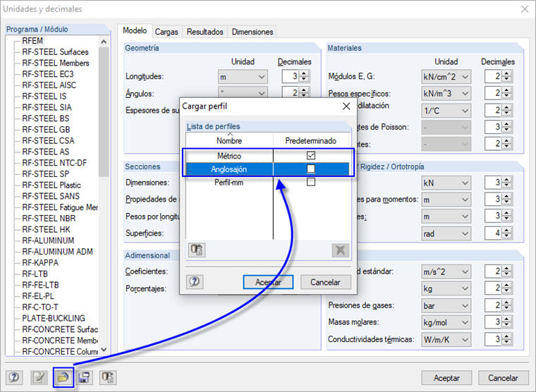Select RF-ALUMINUM ADM in module tree
Screen dimensions: 536x392
pos(57,252)
